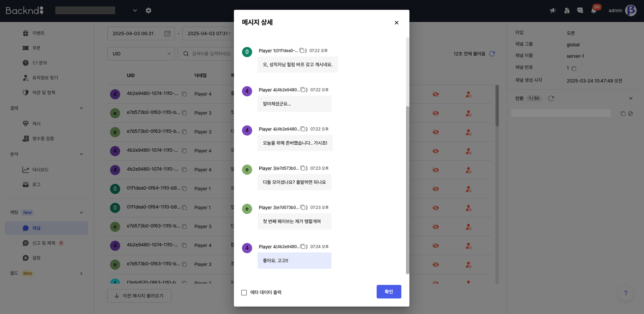Copy Player 1's UID in the message detail

tap(302, 50)
